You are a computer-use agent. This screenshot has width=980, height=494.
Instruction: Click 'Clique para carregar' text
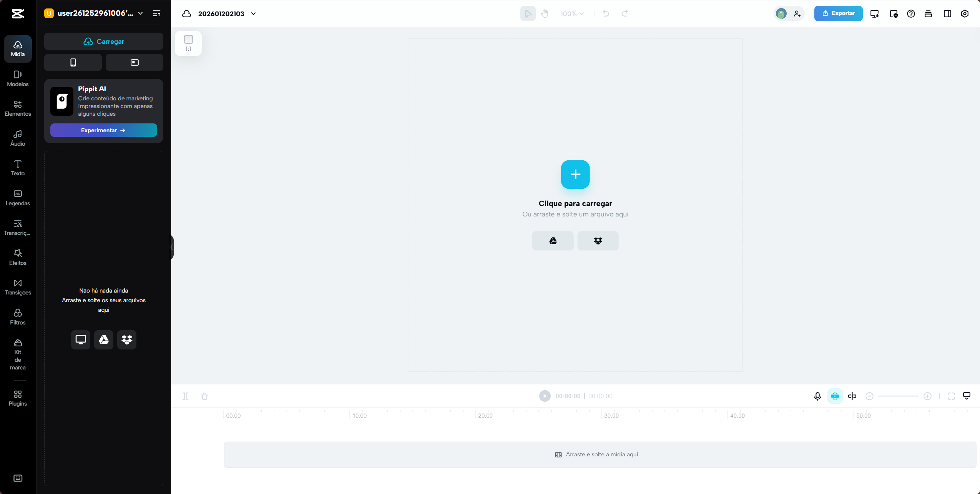(x=575, y=203)
